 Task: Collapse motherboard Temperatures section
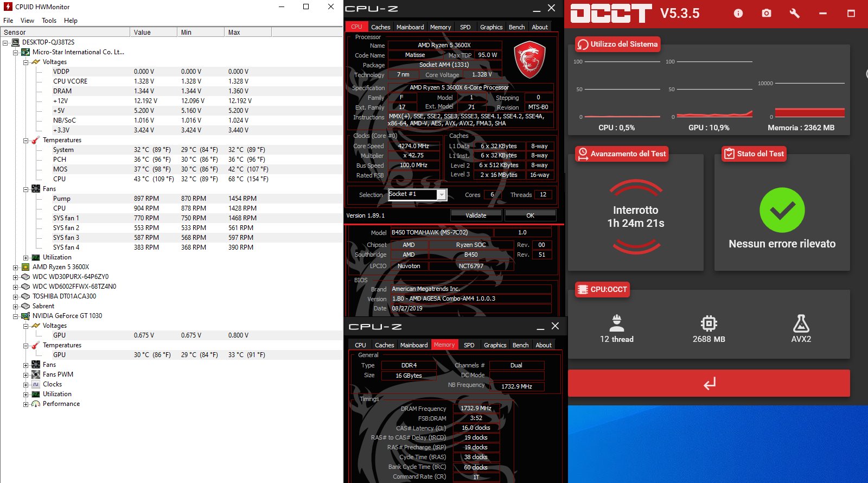25,140
